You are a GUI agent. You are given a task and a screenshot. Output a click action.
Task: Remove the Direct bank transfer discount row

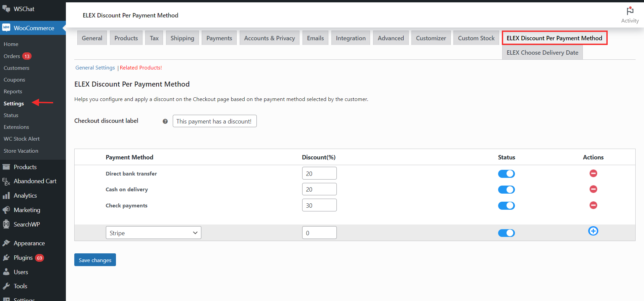(x=593, y=173)
